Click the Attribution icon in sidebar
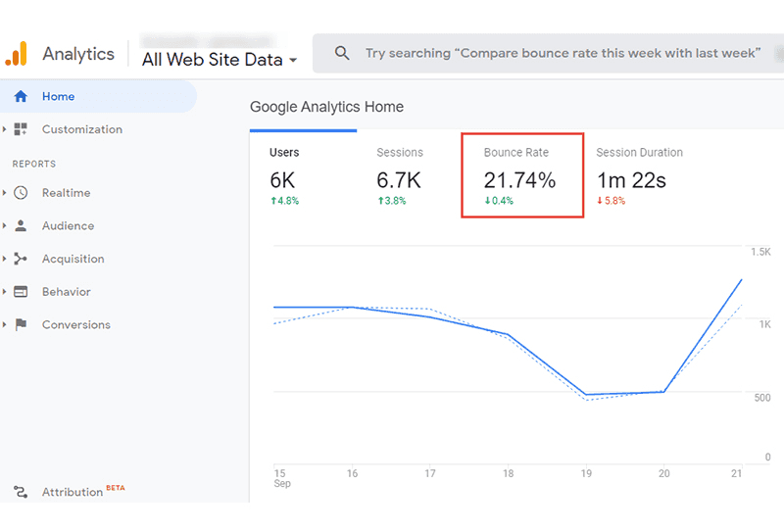 click(21, 492)
